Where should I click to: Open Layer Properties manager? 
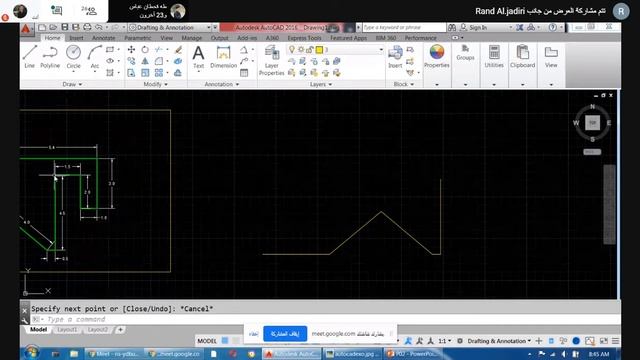coord(271,60)
